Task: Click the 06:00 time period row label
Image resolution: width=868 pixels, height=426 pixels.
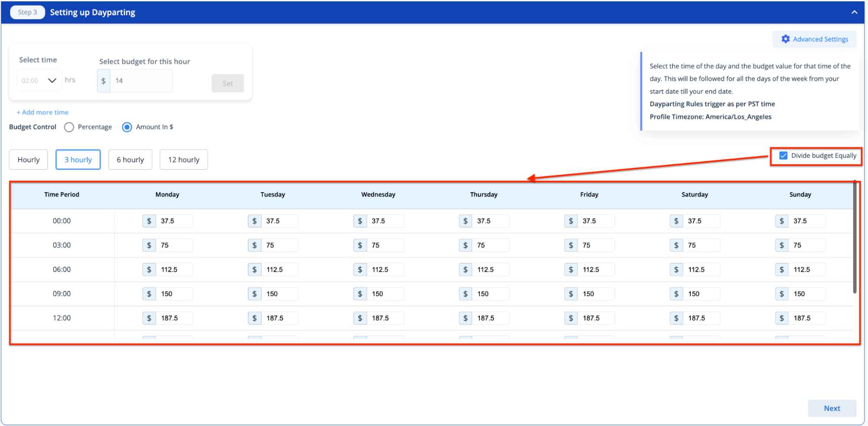Action: coord(62,270)
